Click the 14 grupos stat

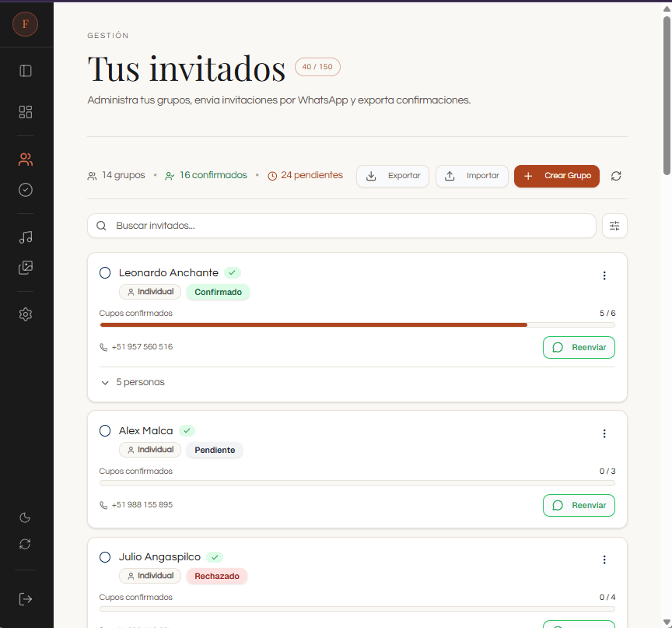click(116, 175)
